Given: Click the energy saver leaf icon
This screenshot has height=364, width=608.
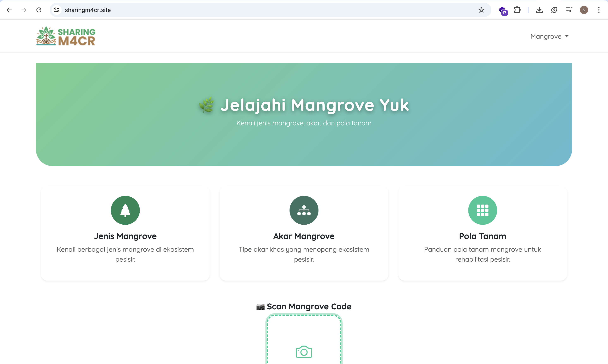Looking at the screenshot, I should tap(554, 10).
